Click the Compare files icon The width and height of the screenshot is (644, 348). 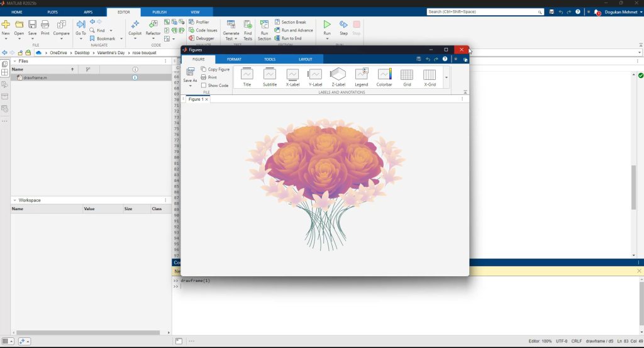point(62,27)
